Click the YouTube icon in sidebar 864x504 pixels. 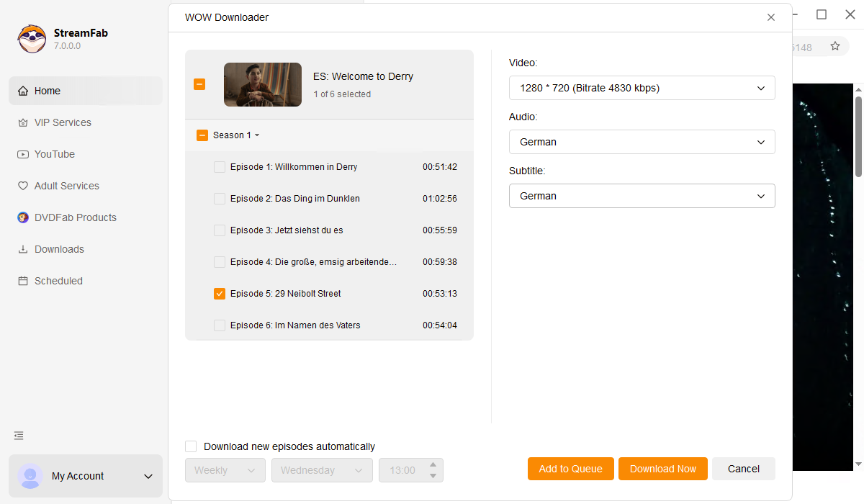23,154
